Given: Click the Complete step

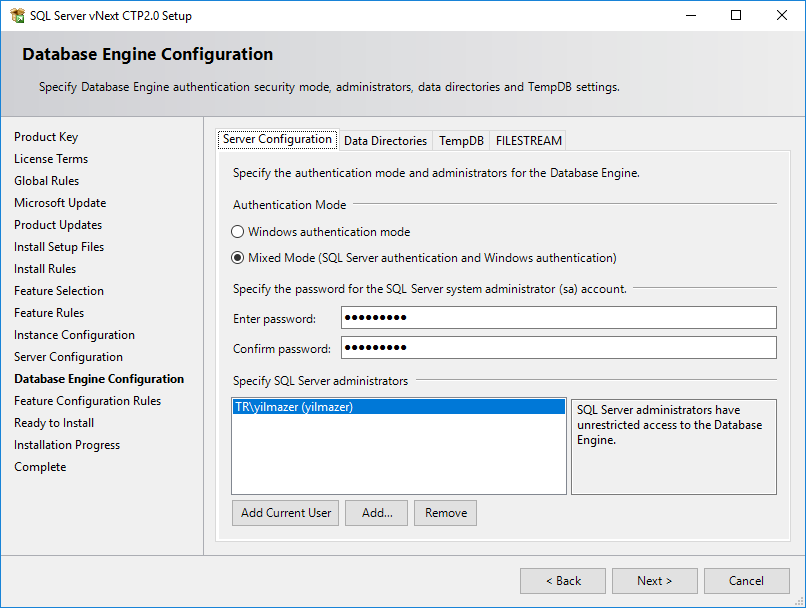Looking at the screenshot, I should pos(40,467).
